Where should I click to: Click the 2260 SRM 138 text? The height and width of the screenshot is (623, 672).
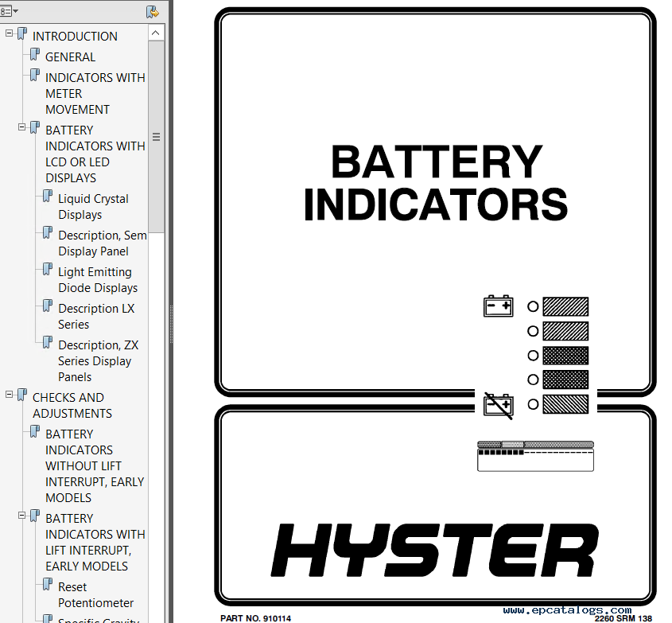(623, 618)
